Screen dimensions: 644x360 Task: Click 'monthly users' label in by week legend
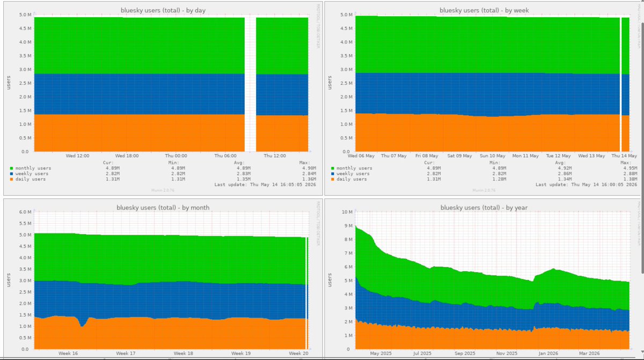(x=355, y=168)
